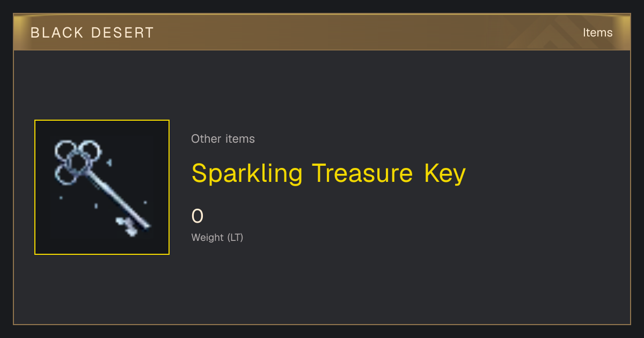The width and height of the screenshot is (644, 338).
Task: Click the clover-shaped bow of the key
Action: pos(78,161)
